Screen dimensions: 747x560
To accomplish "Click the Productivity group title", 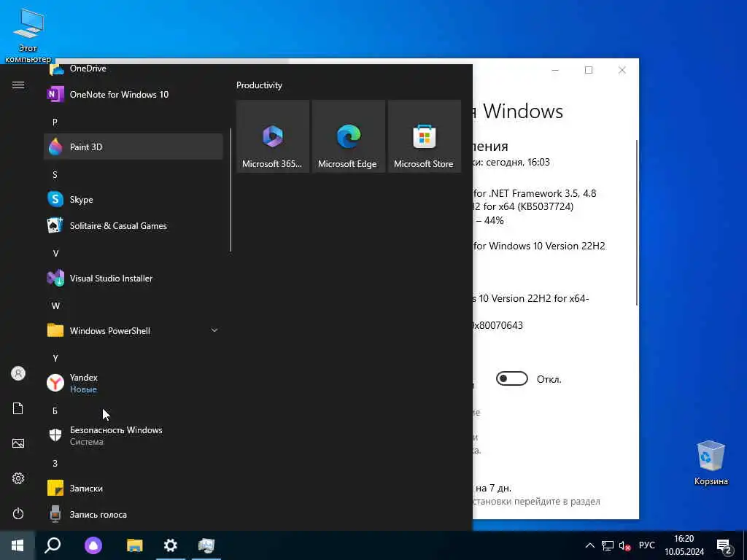I will (259, 85).
